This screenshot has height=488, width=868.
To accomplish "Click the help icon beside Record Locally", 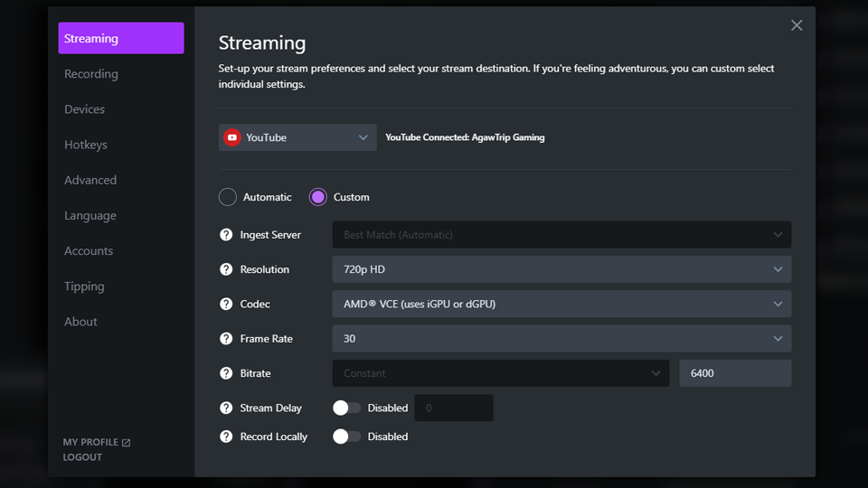I will (x=226, y=436).
